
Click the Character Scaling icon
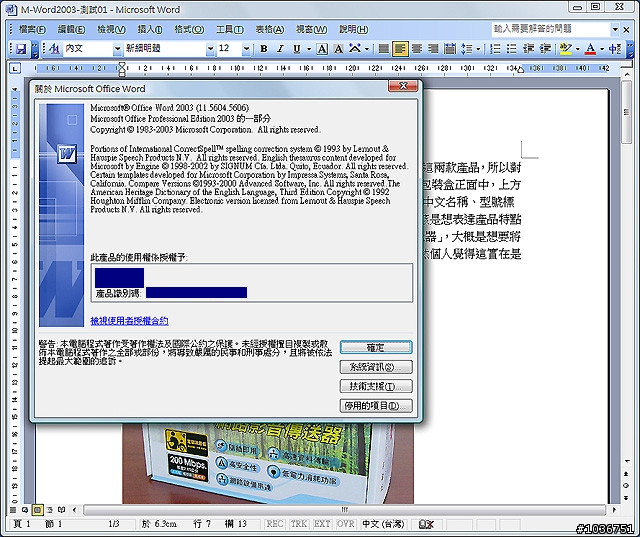pos(355,49)
